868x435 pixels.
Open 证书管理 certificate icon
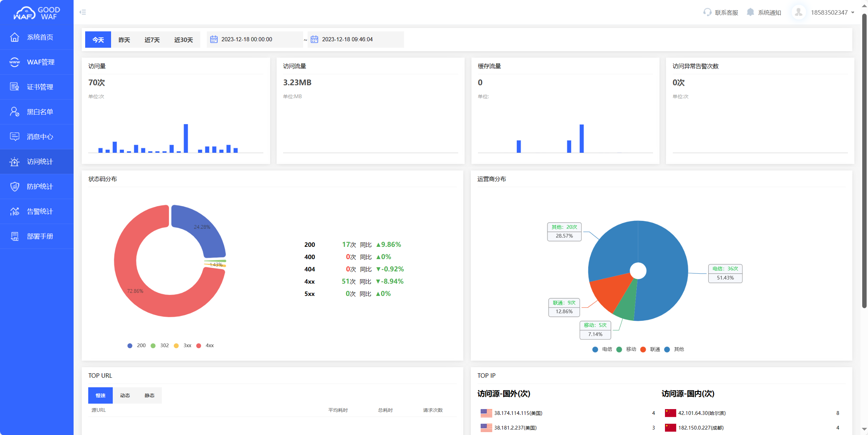click(x=14, y=87)
